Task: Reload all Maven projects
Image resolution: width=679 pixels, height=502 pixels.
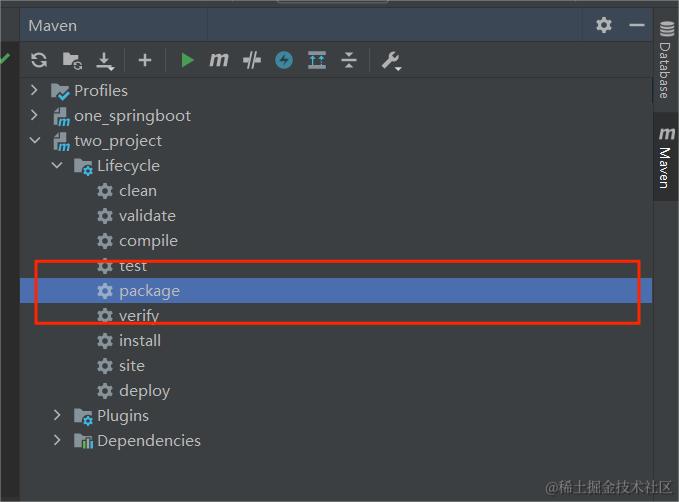Action: click(x=39, y=60)
